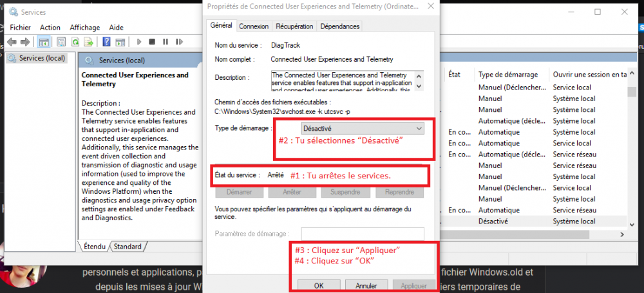
Task: Click the Reprendre button
Action: pyautogui.click(x=399, y=192)
